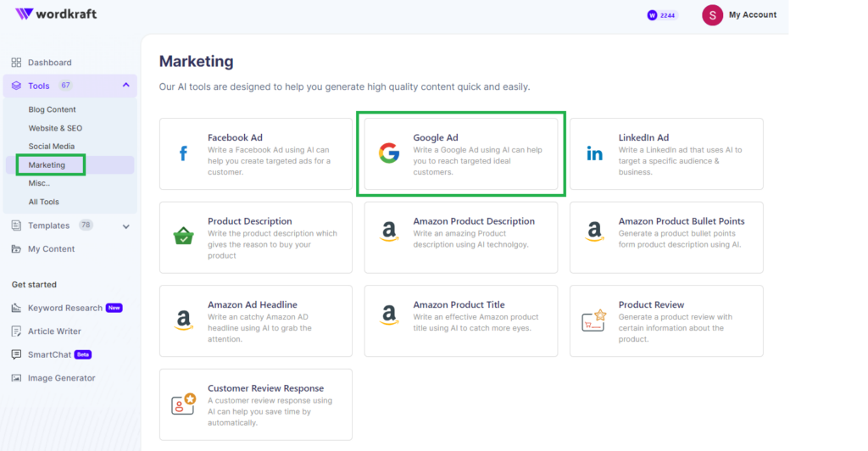868x451 pixels.
Task: Click the green basket Product Description icon
Action: coord(183,237)
